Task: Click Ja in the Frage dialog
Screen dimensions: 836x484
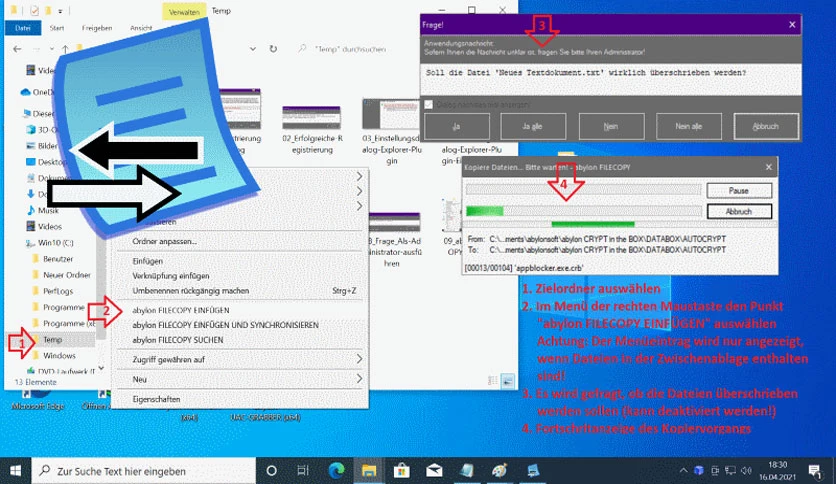Action: [456, 127]
